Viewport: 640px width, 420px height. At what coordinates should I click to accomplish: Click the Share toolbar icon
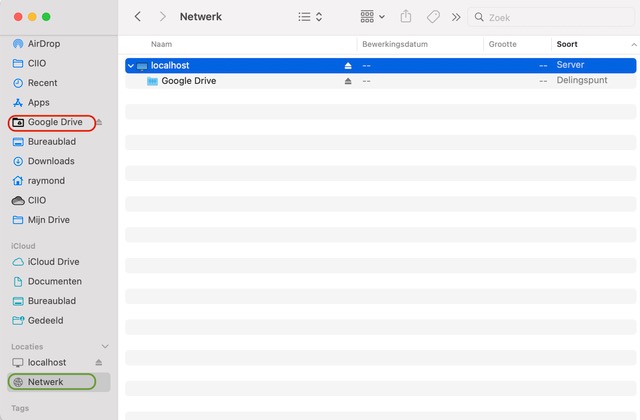point(406,17)
